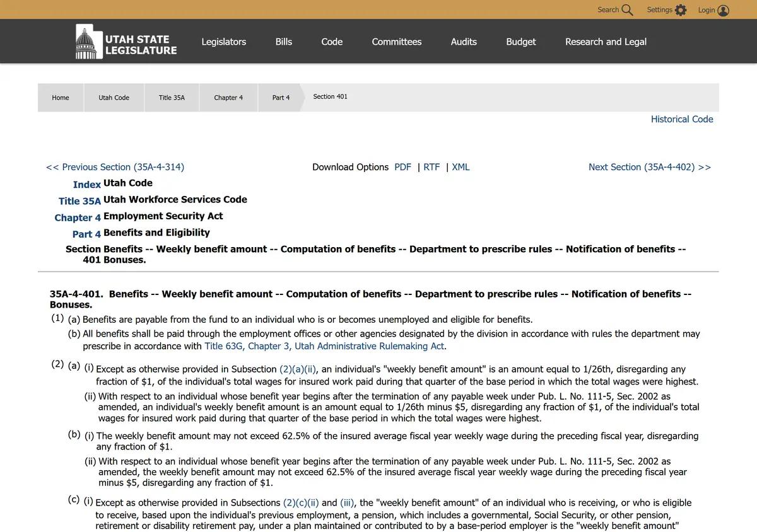Open the Title 35A index link

tap(79, 201)
